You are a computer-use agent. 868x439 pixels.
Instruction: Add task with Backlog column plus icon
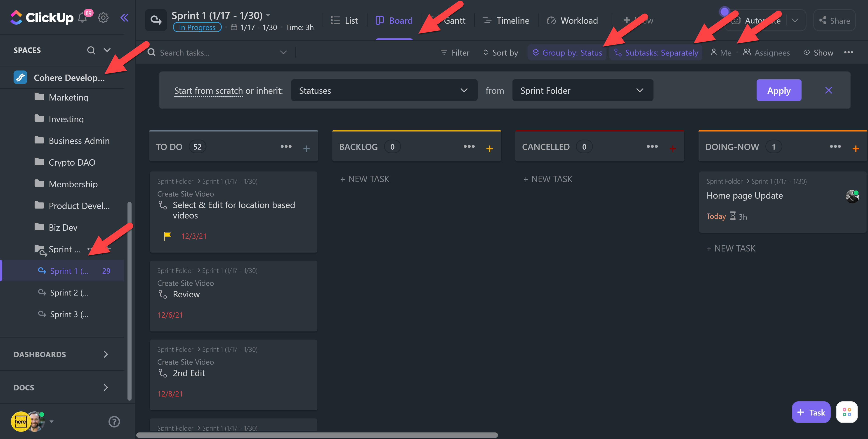(489, 149)
